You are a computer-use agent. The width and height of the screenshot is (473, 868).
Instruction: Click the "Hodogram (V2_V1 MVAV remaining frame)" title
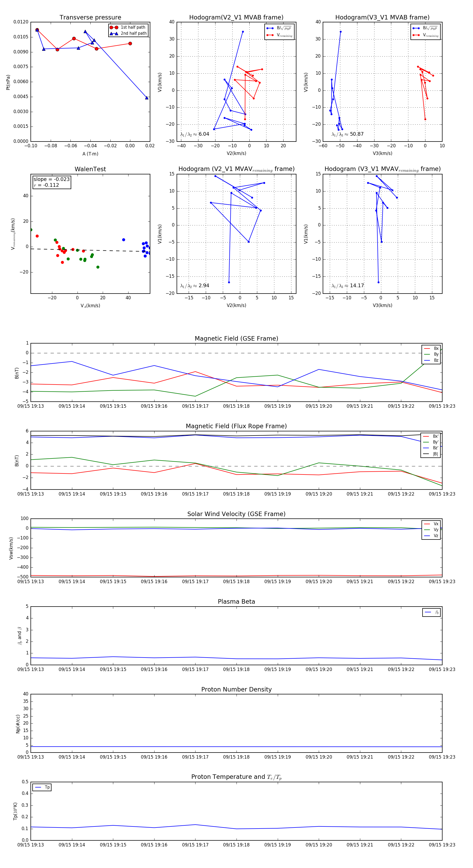pyautogui.click(x=236, y=169)
